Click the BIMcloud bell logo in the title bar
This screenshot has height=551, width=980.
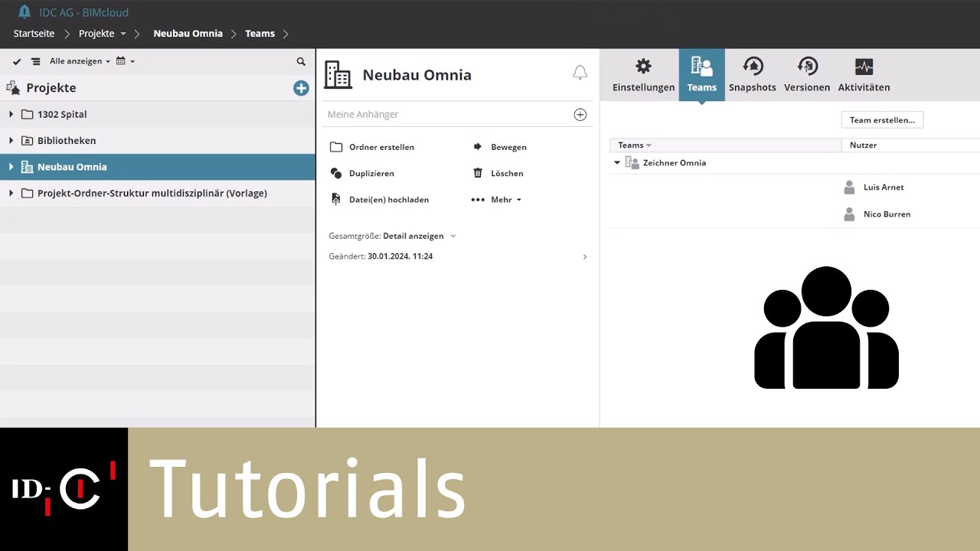(24, 11)
